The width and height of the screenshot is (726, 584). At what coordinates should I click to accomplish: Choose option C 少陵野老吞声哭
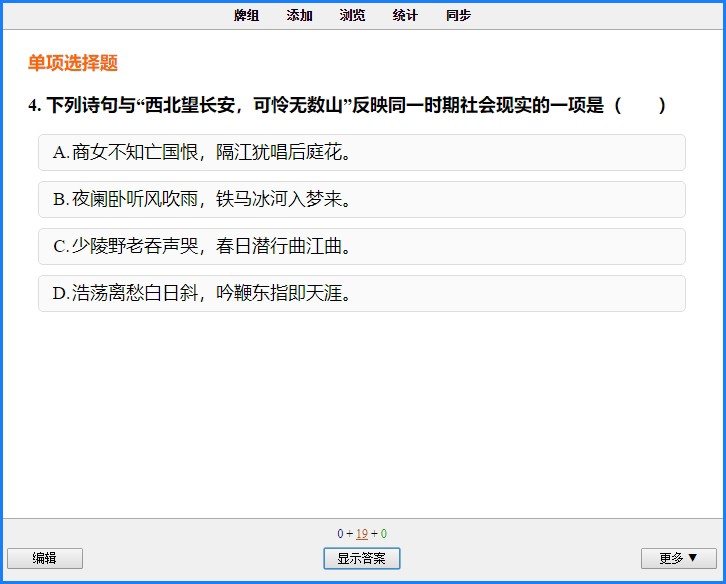pyautogui.click(x=362, y=246)
